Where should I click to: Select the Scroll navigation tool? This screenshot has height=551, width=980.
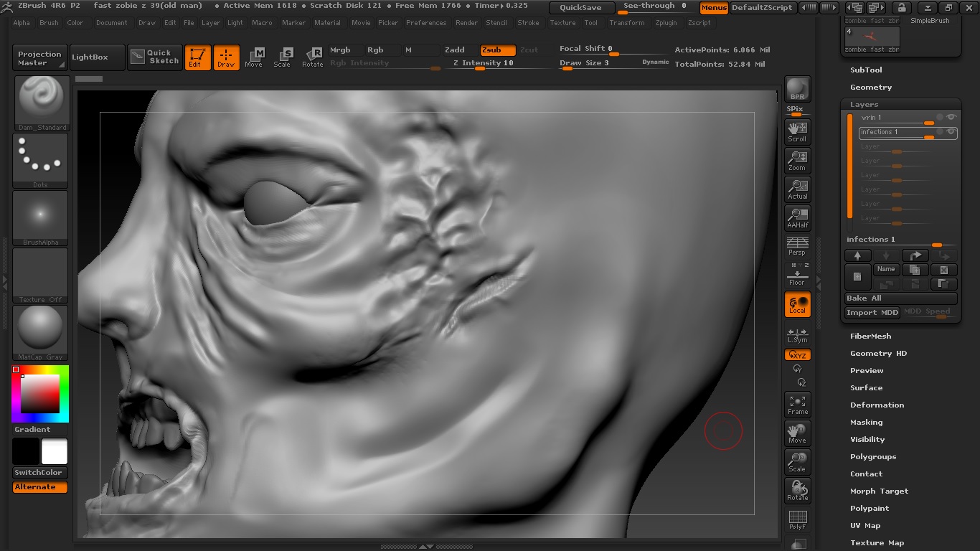click(x=797, y=130)
